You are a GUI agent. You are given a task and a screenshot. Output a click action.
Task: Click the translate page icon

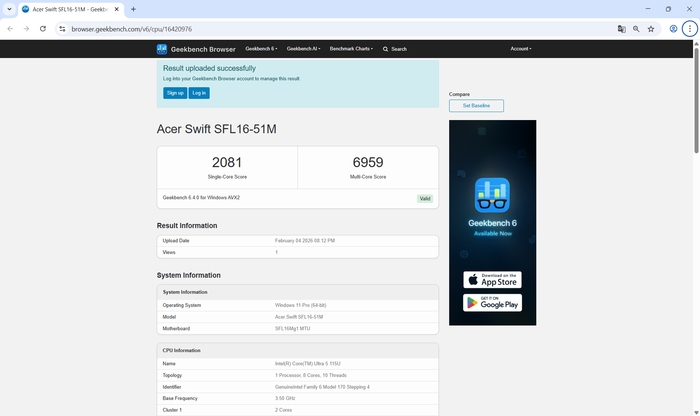[x=621, y=29]
